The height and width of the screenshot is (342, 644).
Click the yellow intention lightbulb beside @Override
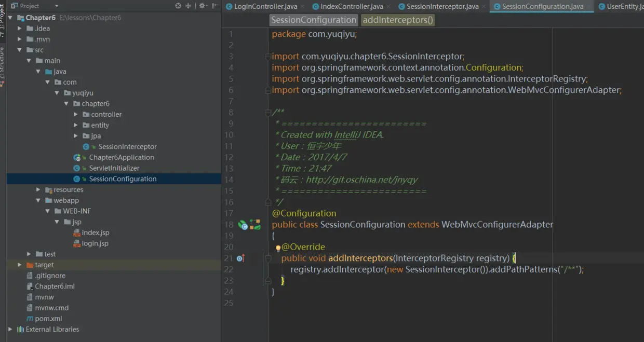click(278, 248)
